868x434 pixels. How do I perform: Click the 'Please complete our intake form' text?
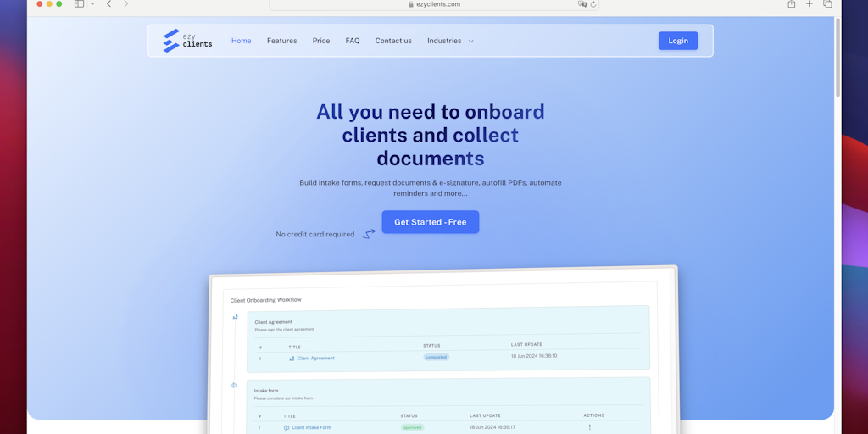tap(281, 398)
